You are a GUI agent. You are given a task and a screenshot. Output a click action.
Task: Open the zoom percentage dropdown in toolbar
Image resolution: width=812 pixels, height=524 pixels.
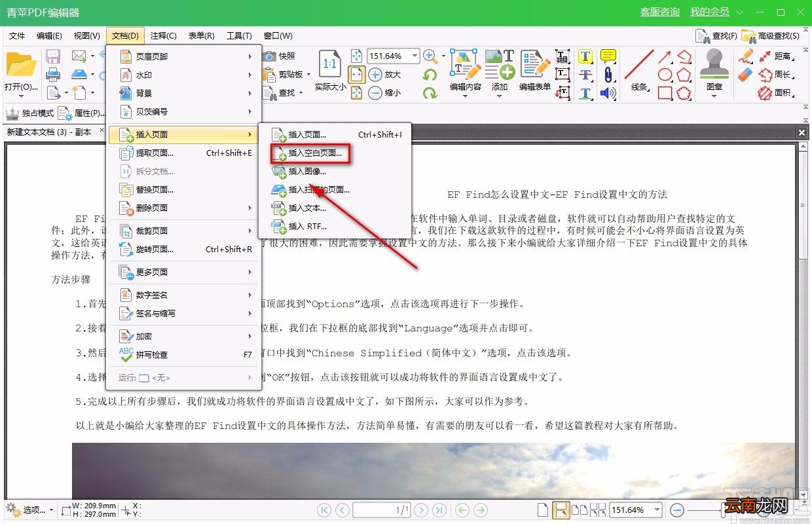point(415,56)
